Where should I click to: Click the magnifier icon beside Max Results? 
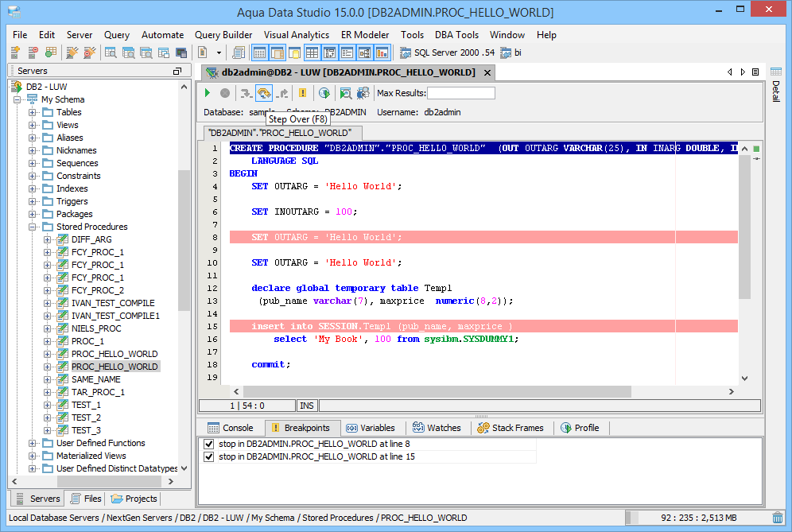coord(345,93)
